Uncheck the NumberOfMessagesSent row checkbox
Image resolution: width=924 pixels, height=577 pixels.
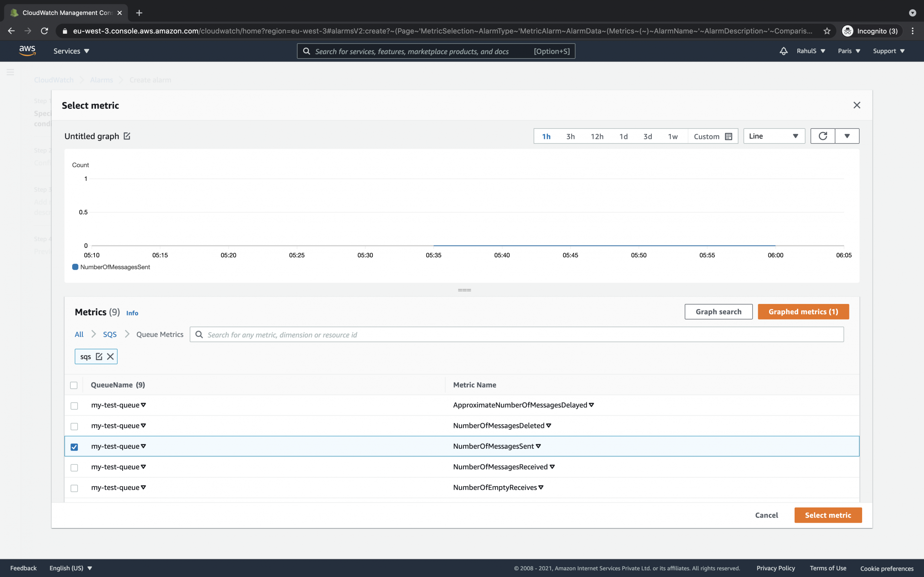tap(75, 447)
